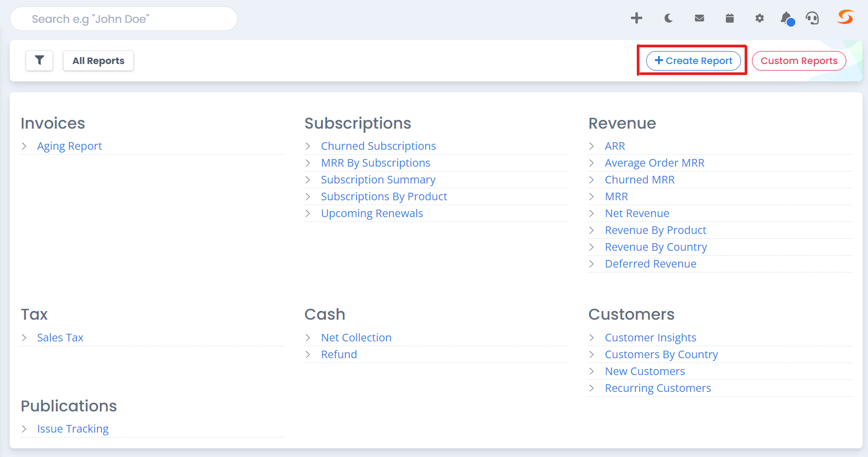Open the envelope messages icon

pos(699,18)
